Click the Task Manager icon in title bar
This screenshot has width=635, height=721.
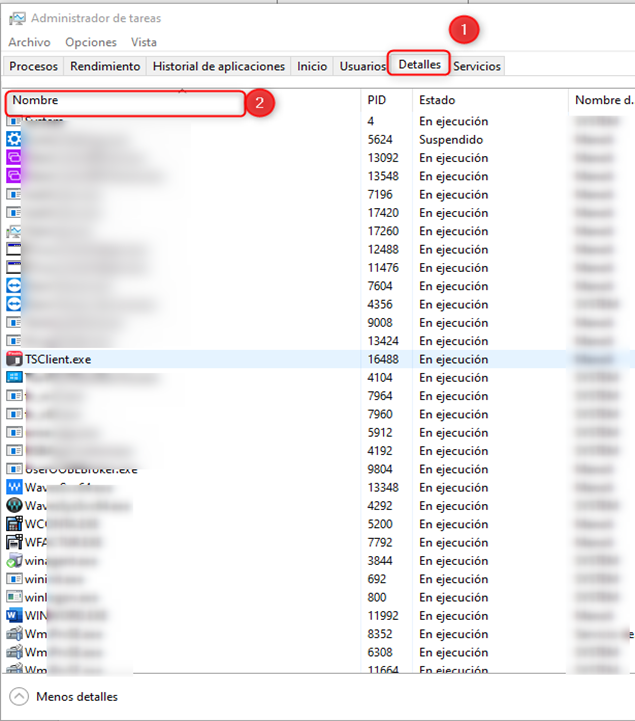(x=17, y=18)
